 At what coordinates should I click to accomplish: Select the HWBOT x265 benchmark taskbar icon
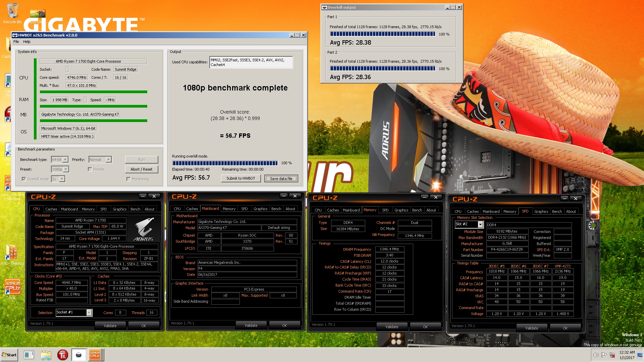point(79,355)
